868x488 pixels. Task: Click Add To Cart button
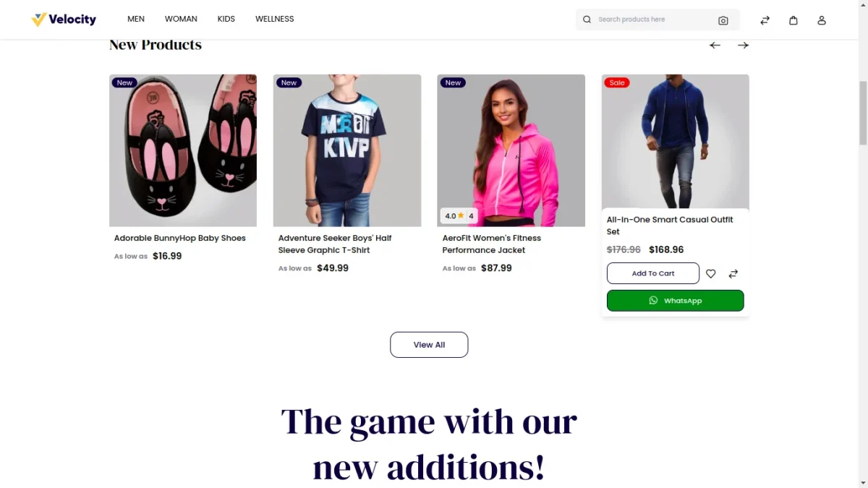pos(653,273)
